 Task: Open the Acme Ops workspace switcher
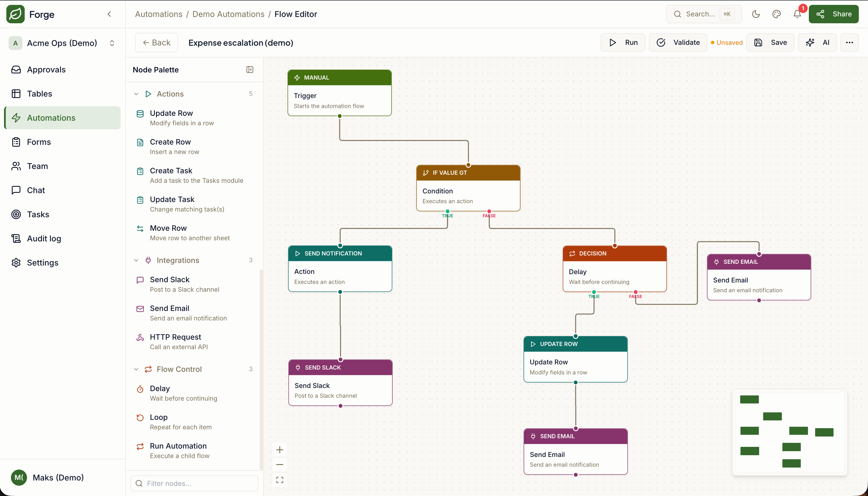(x=62, y=43)
